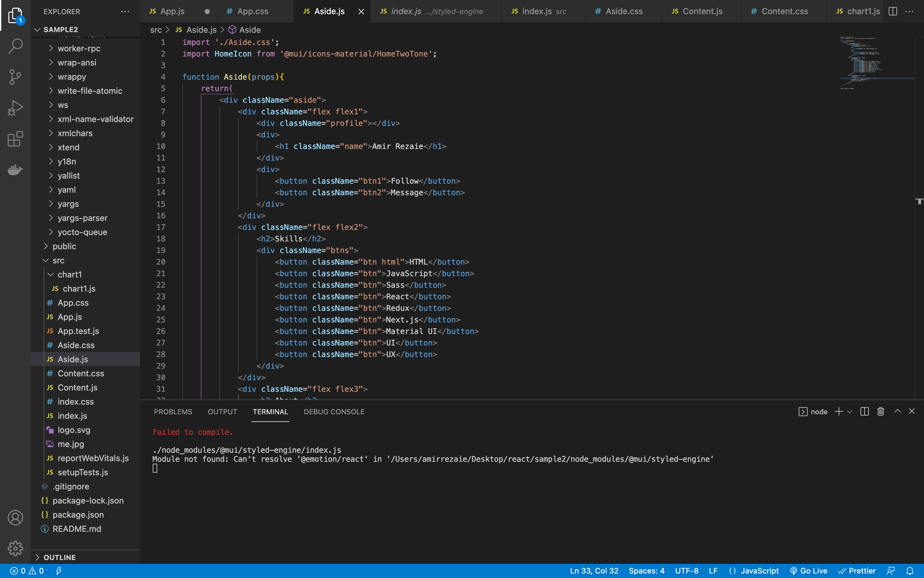
Task: Change indentation via Spaces: 4
Action: (646, 571)
